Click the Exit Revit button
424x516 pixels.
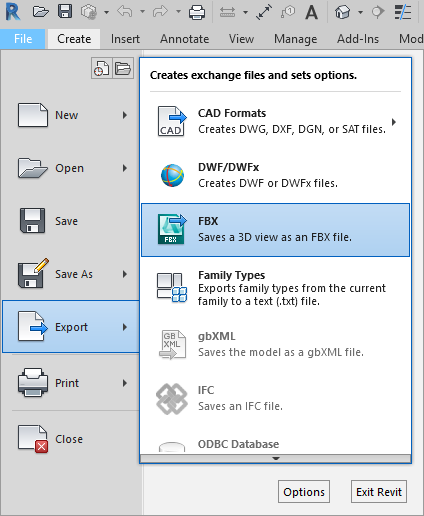[379, 492]
